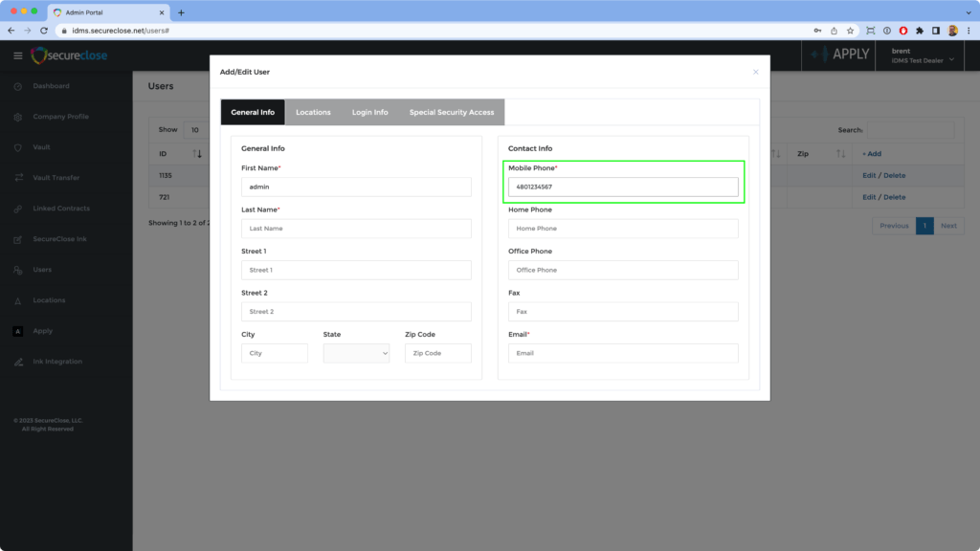The image size is (980, 551).
Task: Open the State dropdown
Action: pyautogui.click(x=357, y=353)
